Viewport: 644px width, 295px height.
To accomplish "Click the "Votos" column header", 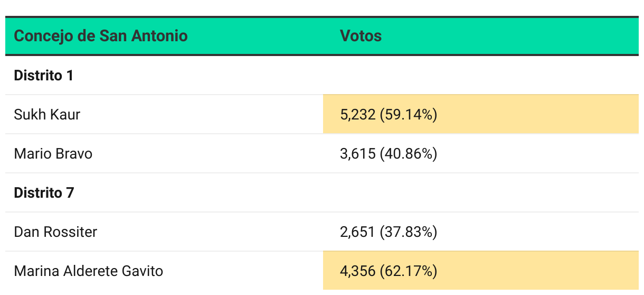I will (x=361, y=36).
